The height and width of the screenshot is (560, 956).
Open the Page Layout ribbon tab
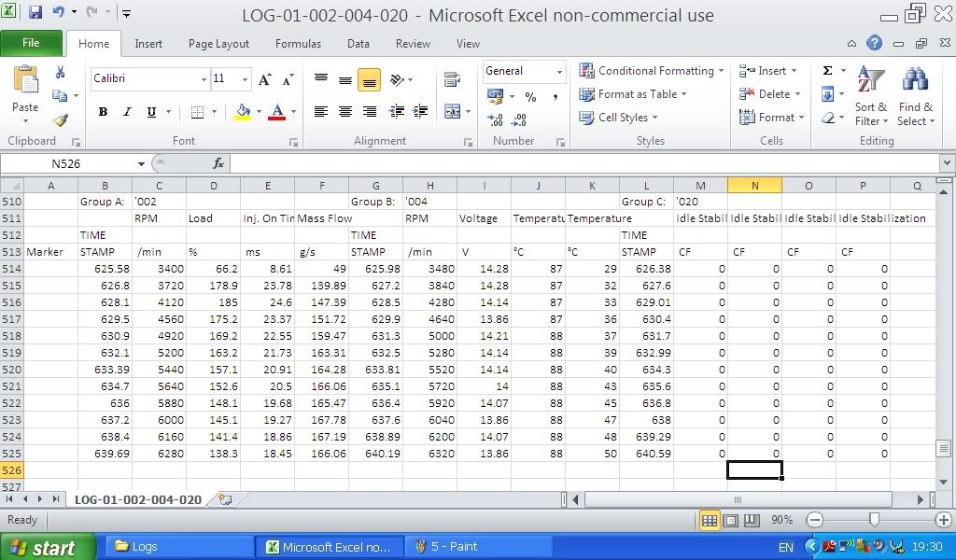click(x=218, y=43)
